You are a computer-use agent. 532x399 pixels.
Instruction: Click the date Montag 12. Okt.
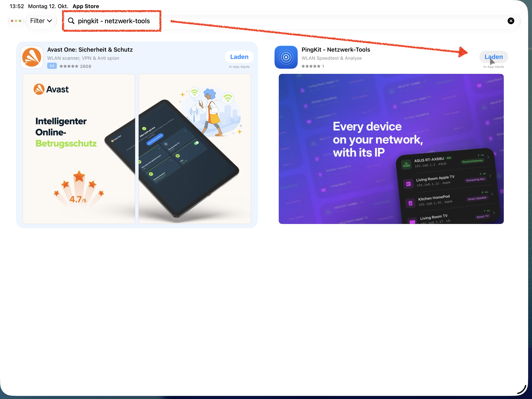point(48,6)
